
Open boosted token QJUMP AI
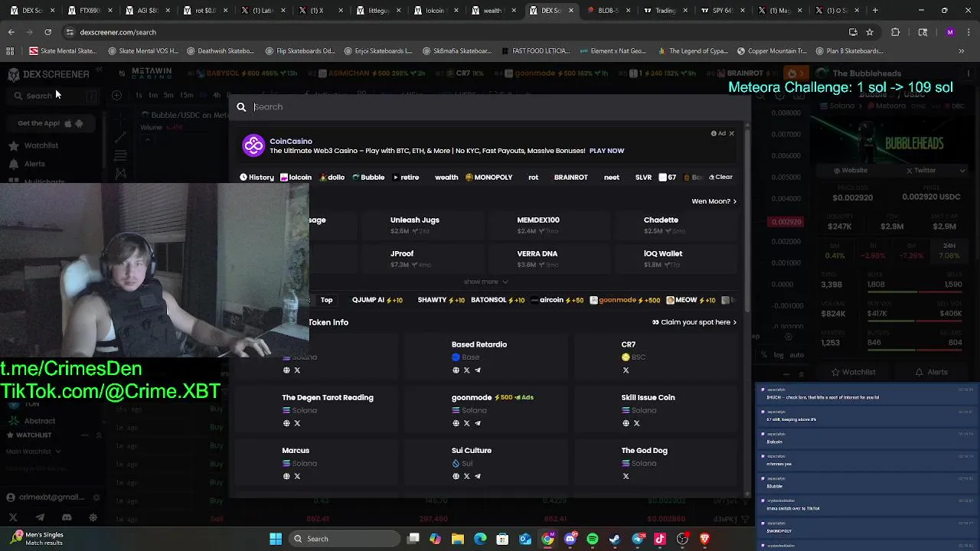377,300
